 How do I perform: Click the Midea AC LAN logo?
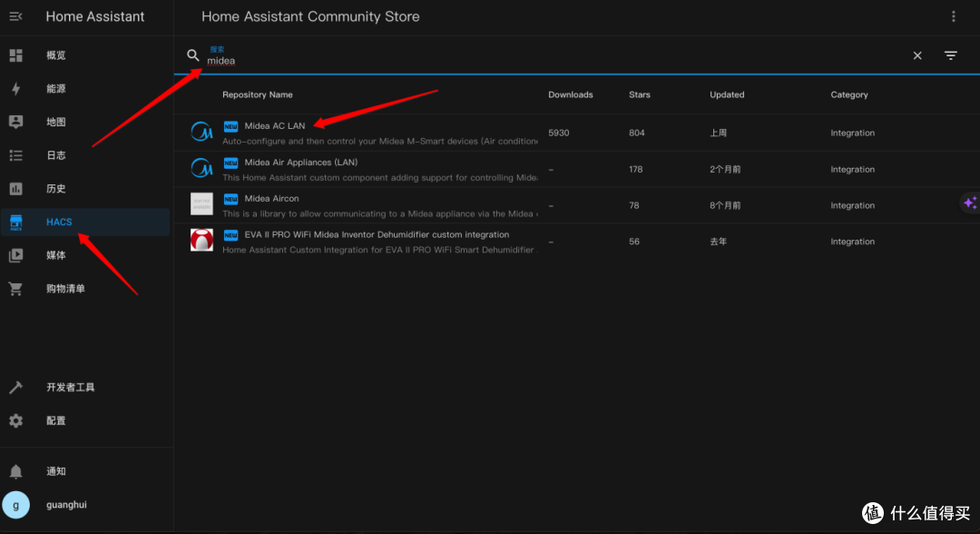pos(201,132)
